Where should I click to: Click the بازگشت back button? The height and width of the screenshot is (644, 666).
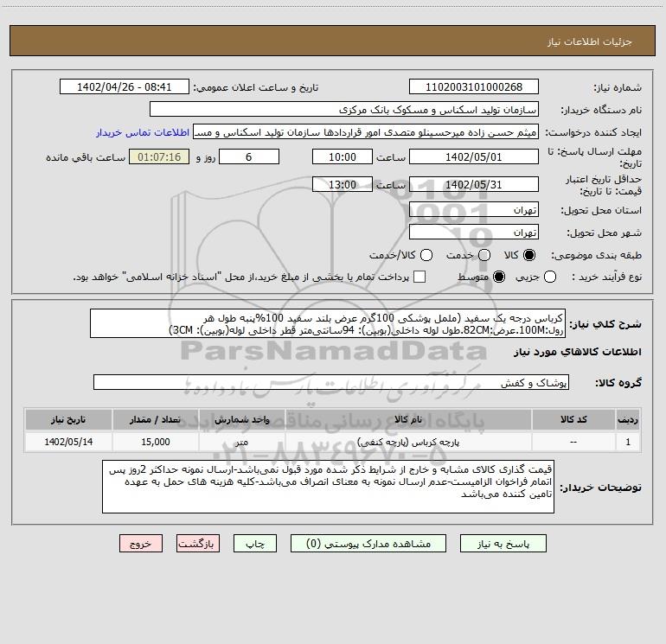point(198,544)
